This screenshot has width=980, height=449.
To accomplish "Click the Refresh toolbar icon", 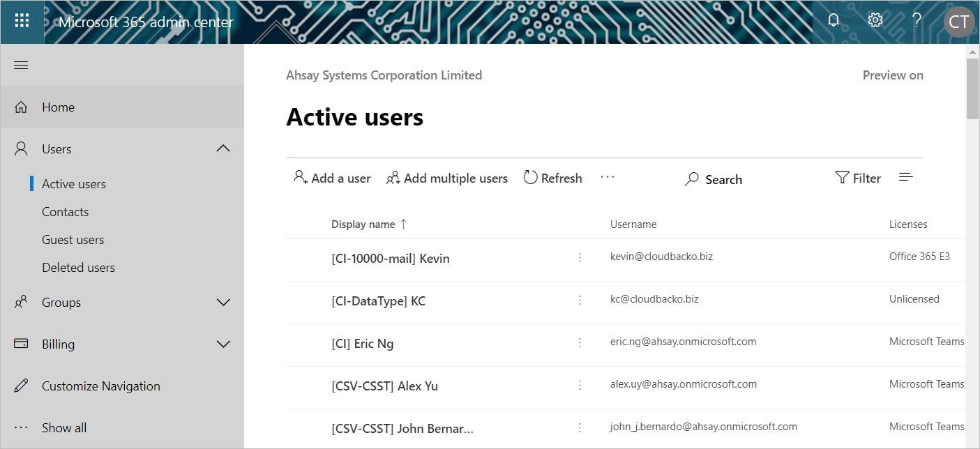I will click(552, 178).
